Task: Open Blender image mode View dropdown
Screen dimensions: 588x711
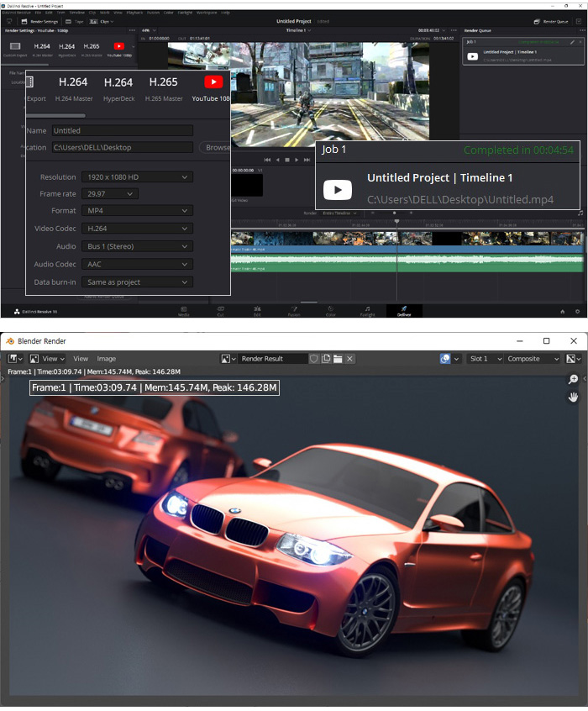Action: (47, 359)
